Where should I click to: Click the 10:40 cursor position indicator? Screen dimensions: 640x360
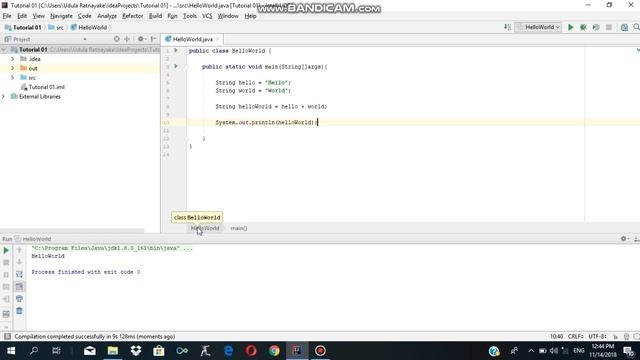[556, 336]
